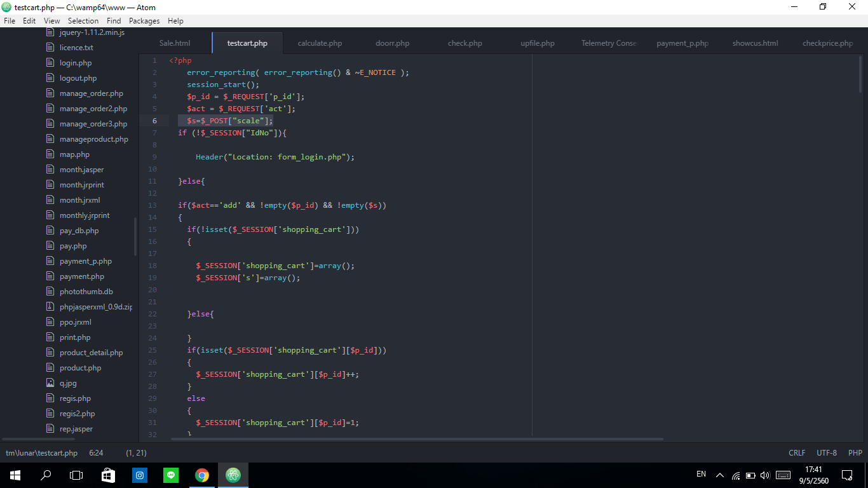The height and width of the screenshot is (488, 868).
Task: Click the zip archive icon beside phpjasperxml_0.9d.zip
Action: pos(50,307)
